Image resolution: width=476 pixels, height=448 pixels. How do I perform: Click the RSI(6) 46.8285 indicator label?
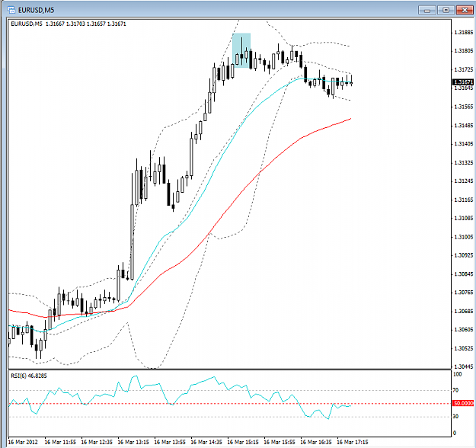[x=29, y=376]
